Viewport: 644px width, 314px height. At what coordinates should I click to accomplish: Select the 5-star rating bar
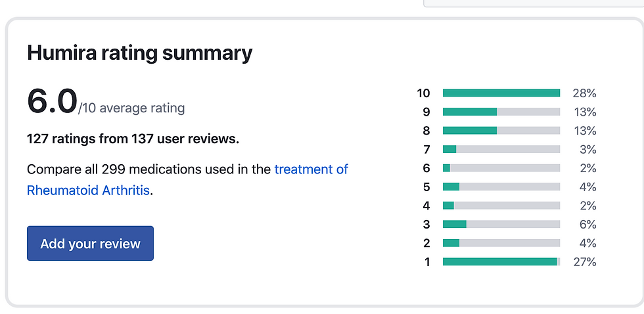click(x=501, y=187)
